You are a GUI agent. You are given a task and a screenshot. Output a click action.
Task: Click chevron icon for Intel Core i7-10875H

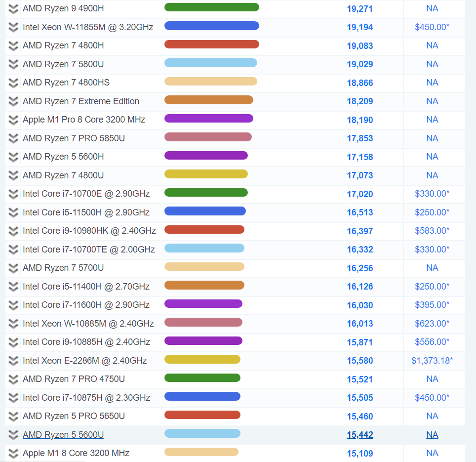(13, 398)
